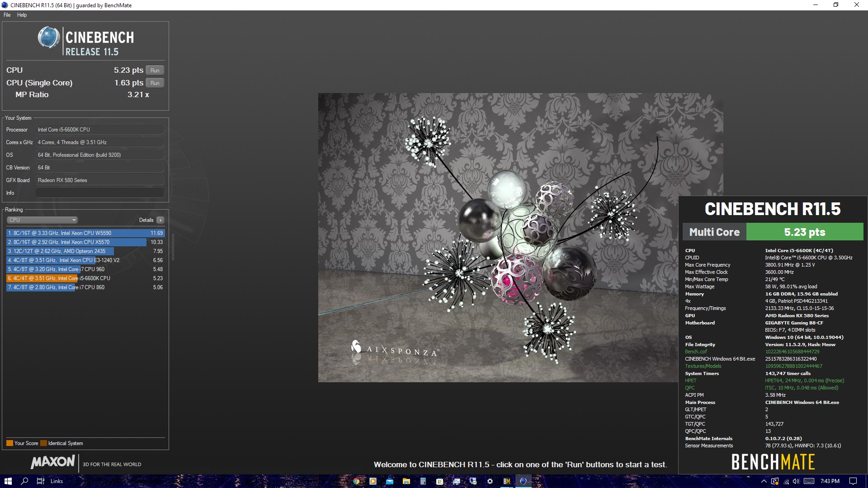Open Microsoft Store from taskbar
The image size is (868, 488).
(x=439, y=481)
